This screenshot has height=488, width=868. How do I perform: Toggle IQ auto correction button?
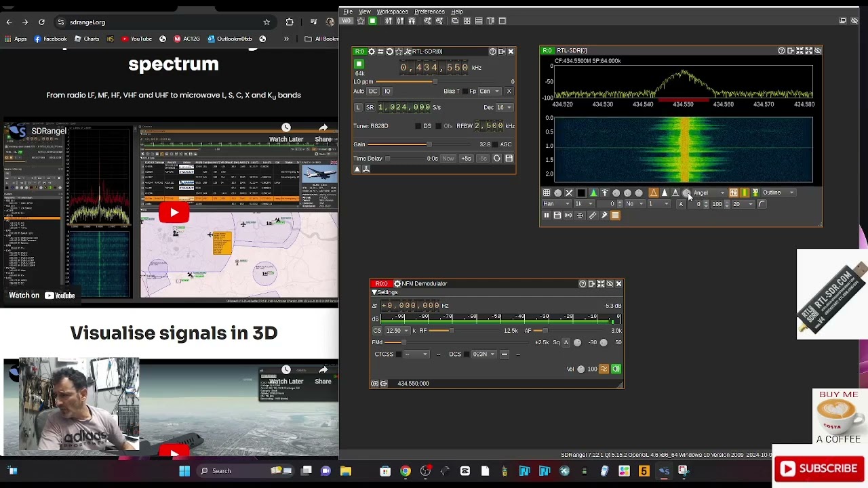(x=387, y=91)
